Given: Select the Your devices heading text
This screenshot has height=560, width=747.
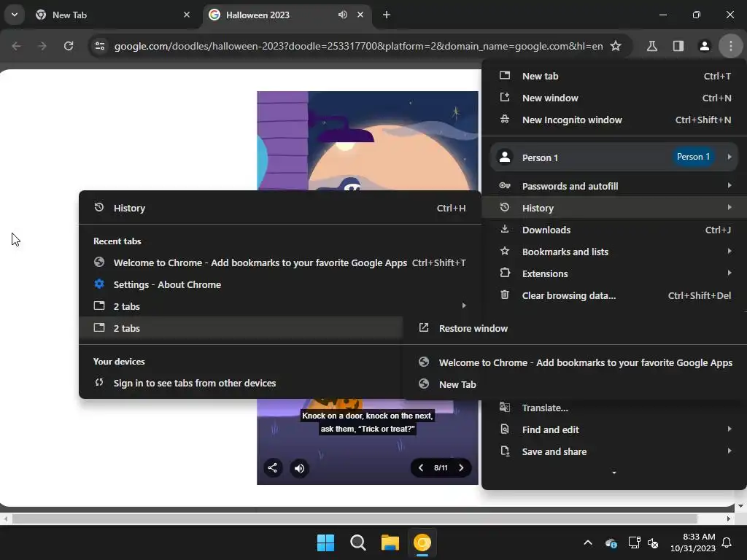Looking at the screenshot, I should (119, 362).
